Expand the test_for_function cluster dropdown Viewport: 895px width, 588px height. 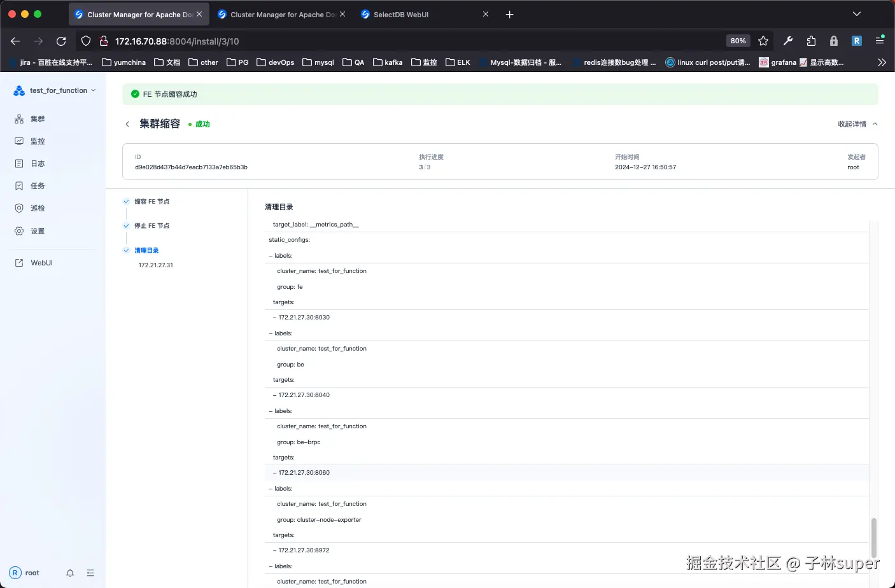[54, 90]
